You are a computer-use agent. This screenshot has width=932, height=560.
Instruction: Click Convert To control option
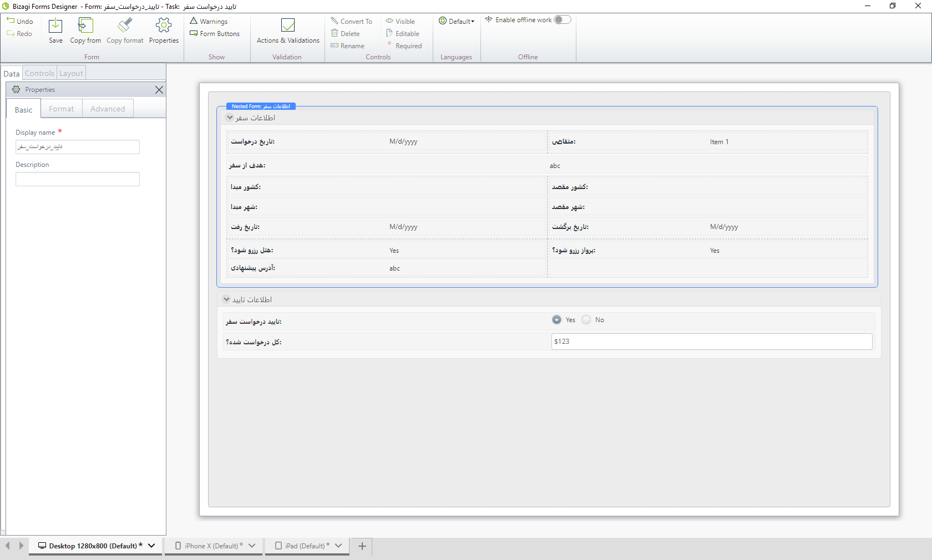(352, 21)
